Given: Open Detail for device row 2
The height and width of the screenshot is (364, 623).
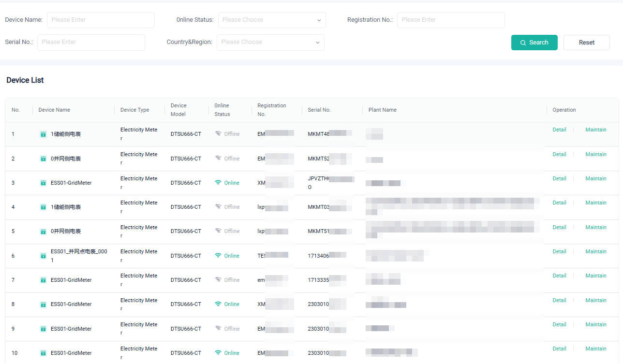Looking at the screenshot, I should click(x=559, y=154).
